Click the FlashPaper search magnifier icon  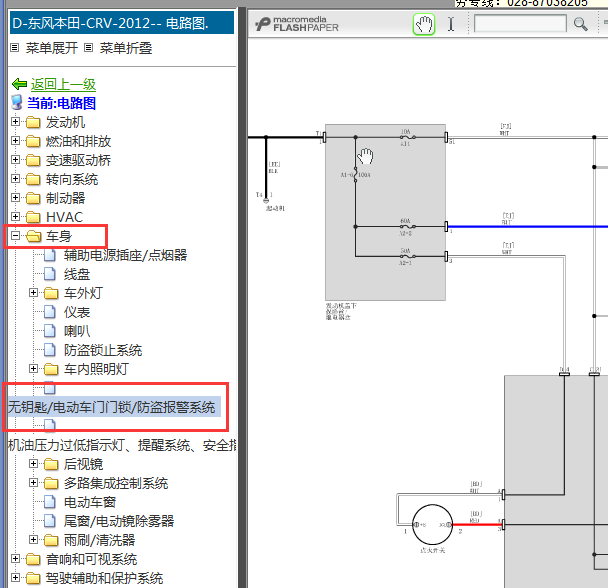[x=580, y=24]
